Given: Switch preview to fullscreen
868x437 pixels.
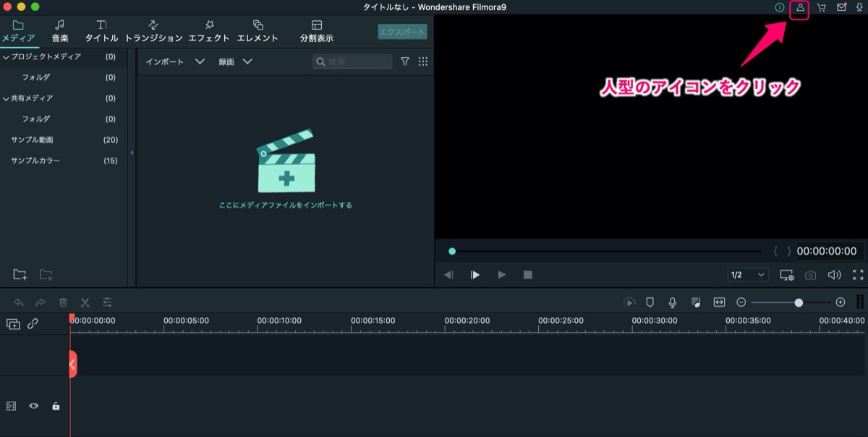Looking at the screenshot, I should tap(859, 275).
